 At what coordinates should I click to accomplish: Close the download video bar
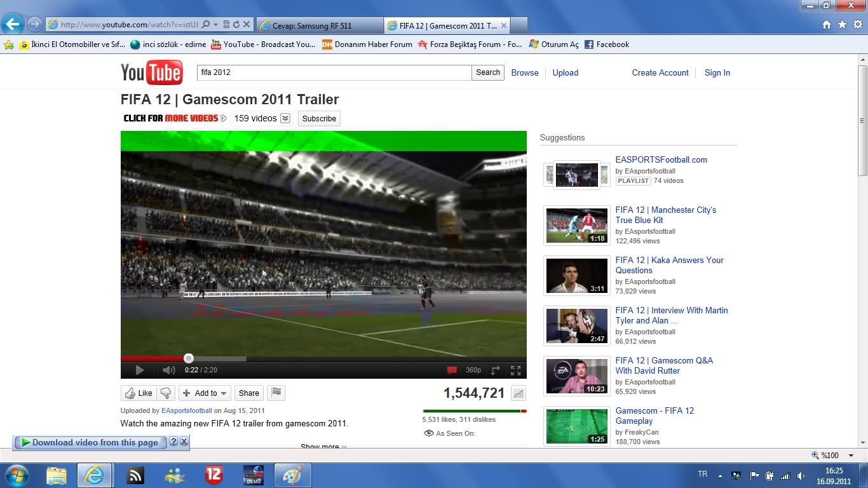point(184,442)
